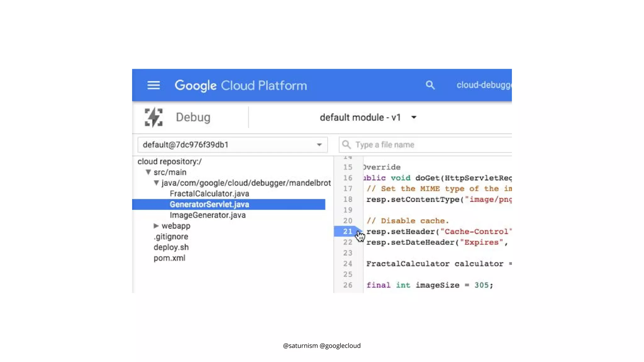Select the cloud-debugger project name
This screenshot has height=362, width=644.
click(x=484, y=85)
